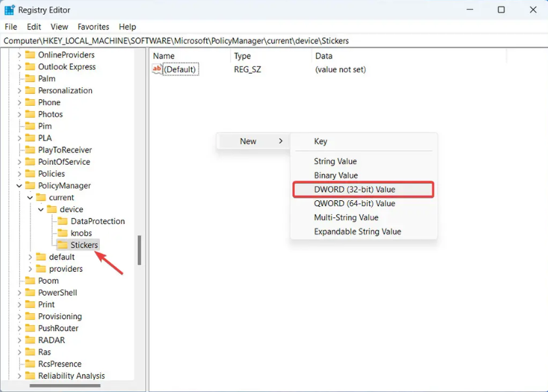Image resolution: width=548 pixels, height=392 pixels.
Task: Select Binary Value option
Action: point(363,175)
